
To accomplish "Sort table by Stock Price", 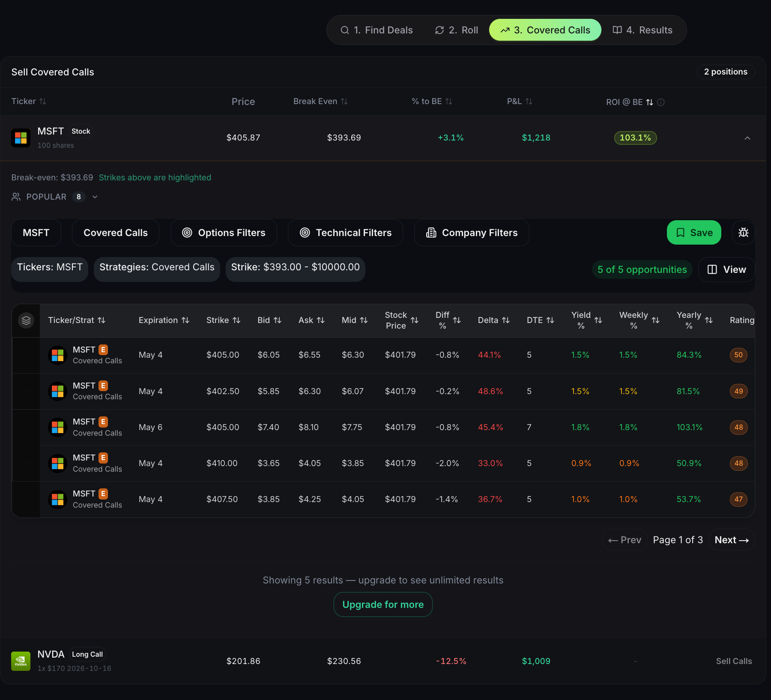I will tap(401, 320).
